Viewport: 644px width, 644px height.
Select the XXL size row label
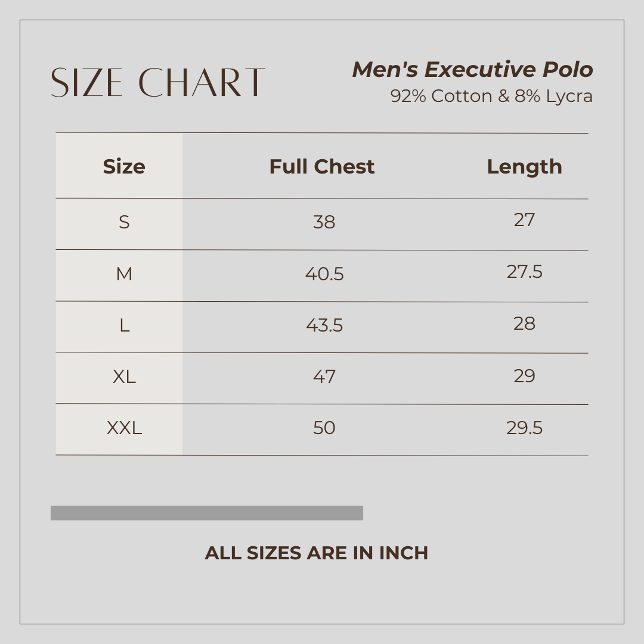124,428
